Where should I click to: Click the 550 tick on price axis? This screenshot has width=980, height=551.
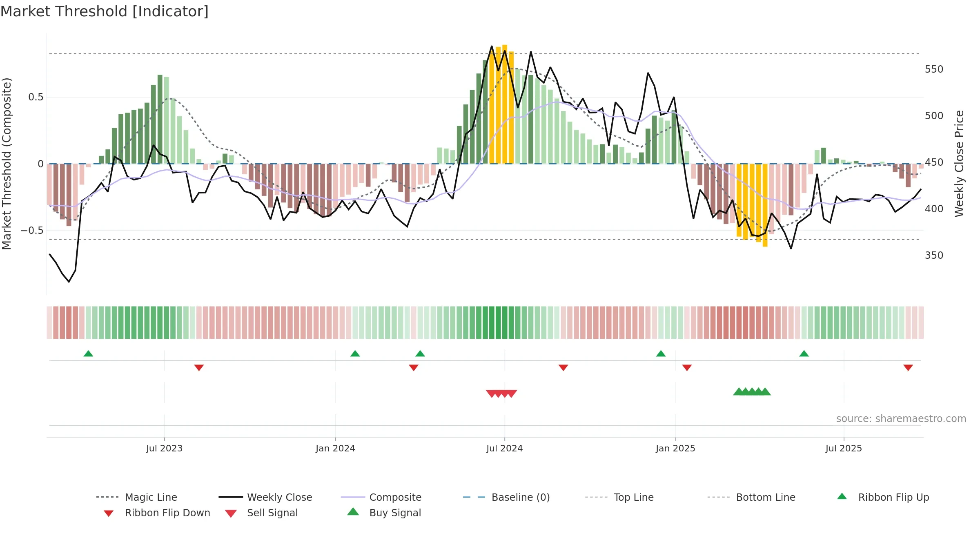click(934, 69)
